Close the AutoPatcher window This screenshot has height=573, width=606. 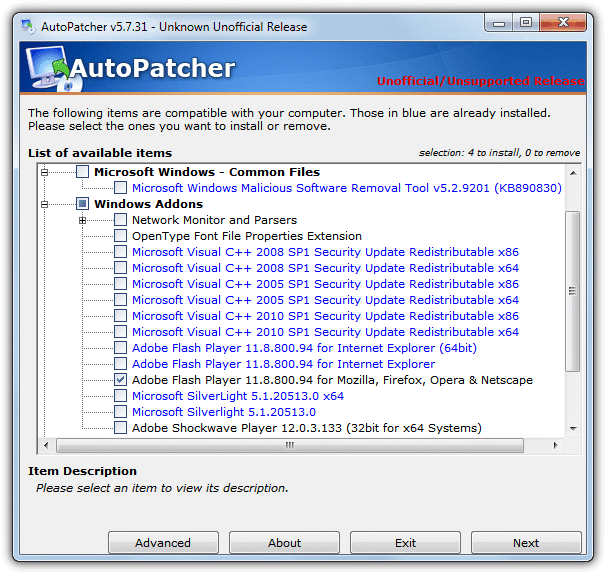[564, 20]
